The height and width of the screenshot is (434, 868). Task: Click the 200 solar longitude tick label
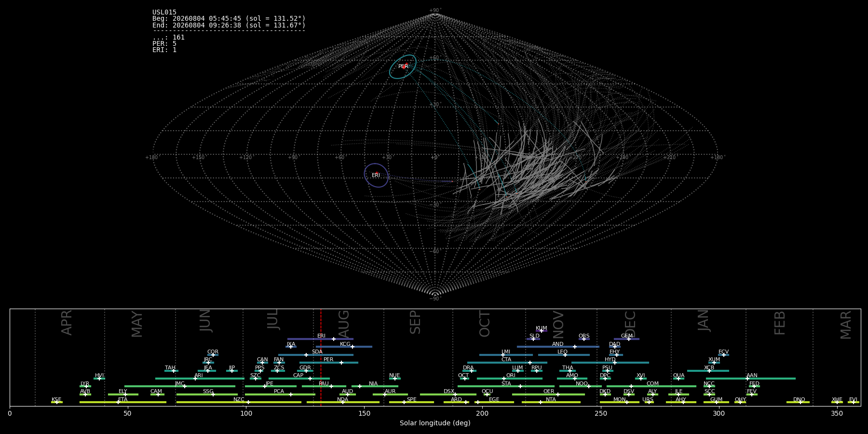point(482,413)
